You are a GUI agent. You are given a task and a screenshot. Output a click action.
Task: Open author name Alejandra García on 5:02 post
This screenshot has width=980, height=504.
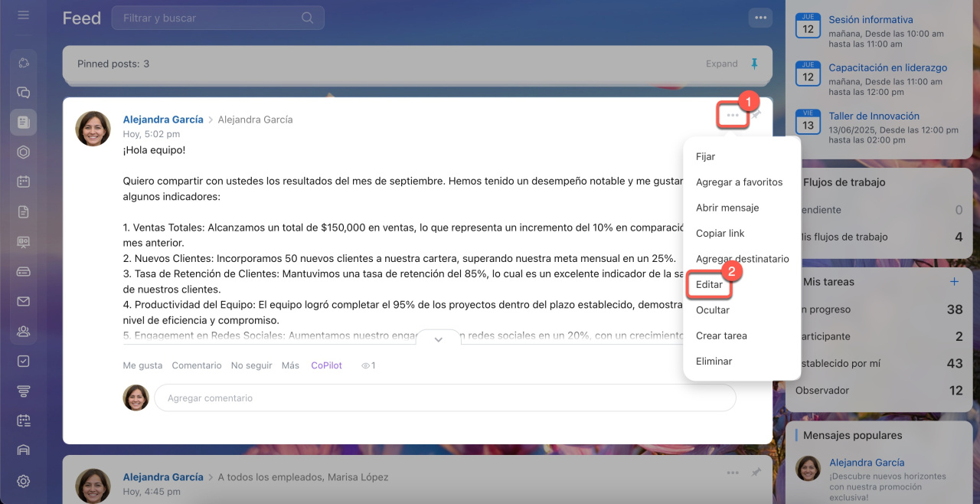[x=163, y=119]
